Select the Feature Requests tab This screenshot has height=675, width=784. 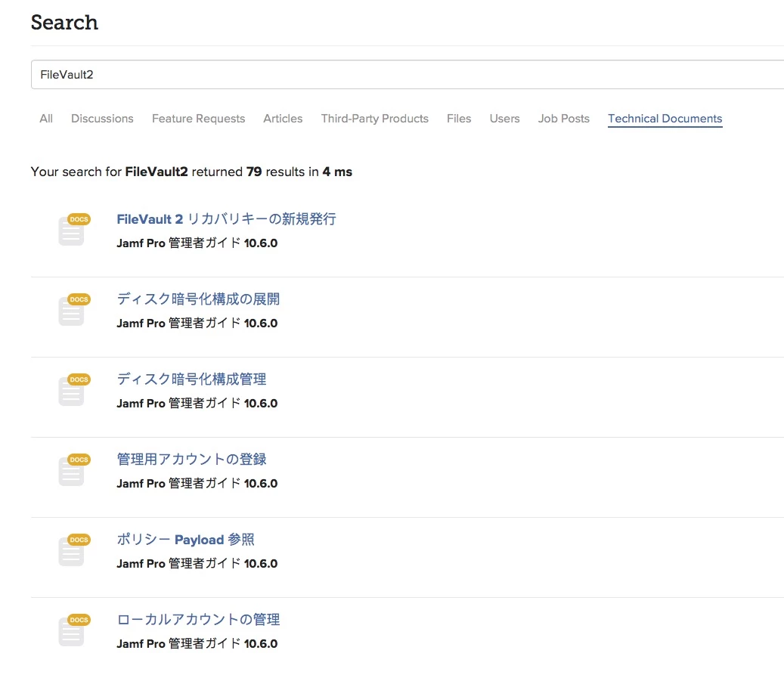point(199,119)
